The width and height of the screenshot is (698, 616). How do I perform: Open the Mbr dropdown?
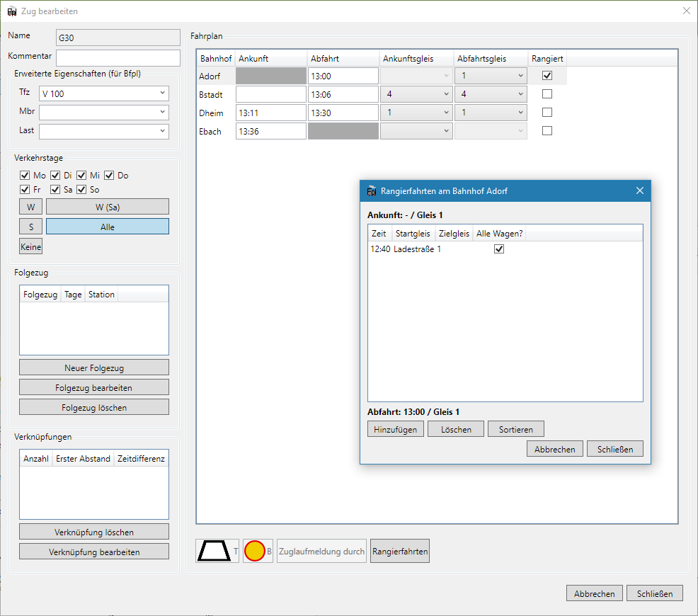[x=104, y=112]
